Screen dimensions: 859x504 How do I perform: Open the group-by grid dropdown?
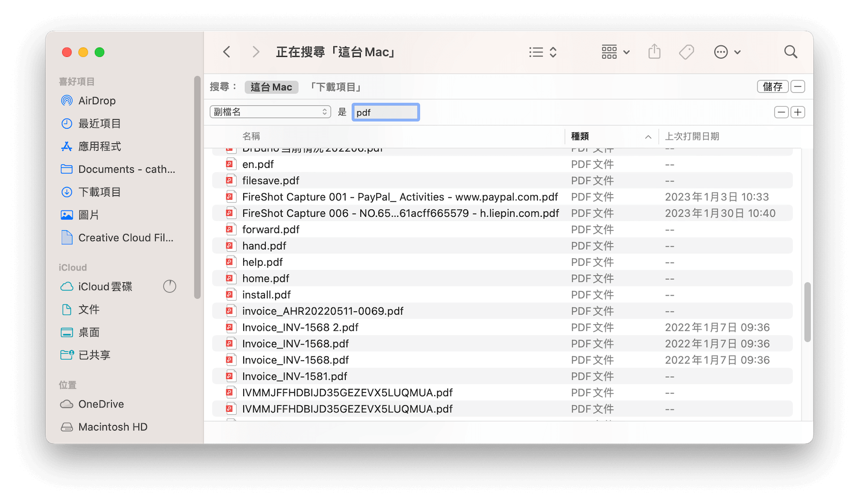click(615, 52)
